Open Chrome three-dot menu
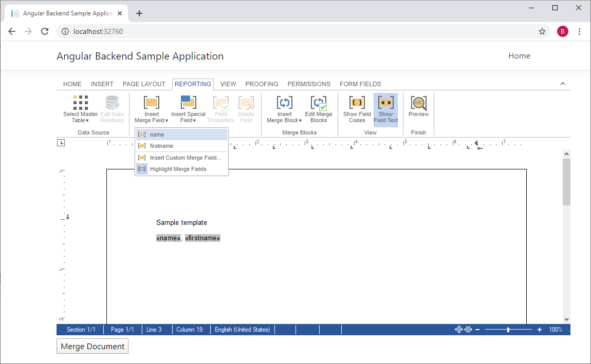 (579, 31)
